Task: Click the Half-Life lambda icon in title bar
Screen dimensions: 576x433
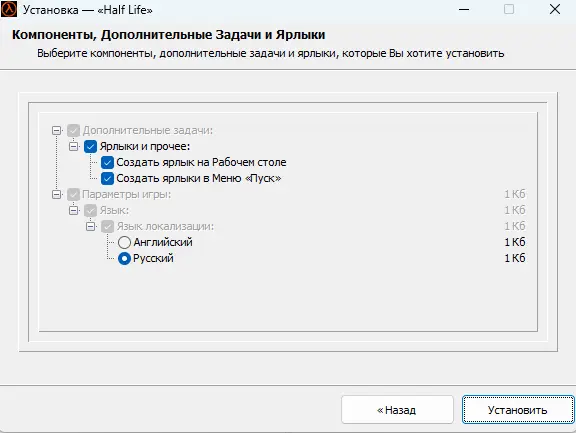Action: pos(9,9)
